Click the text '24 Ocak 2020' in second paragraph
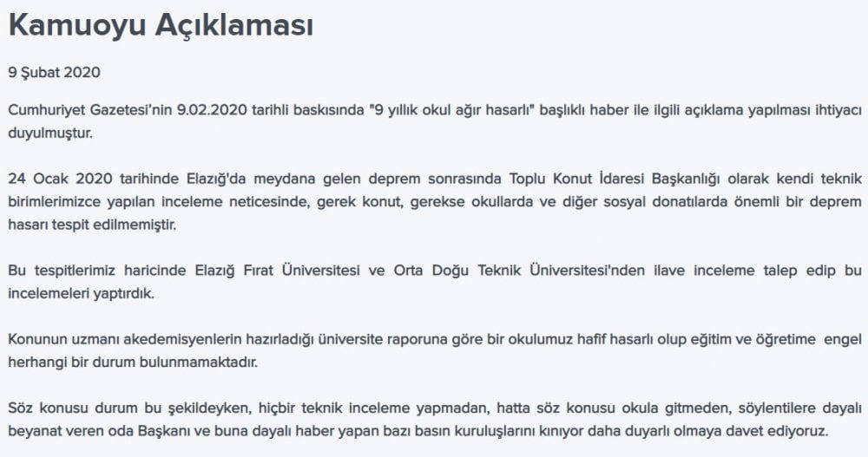This screenshot has height=457, width=868. (61, 180)
